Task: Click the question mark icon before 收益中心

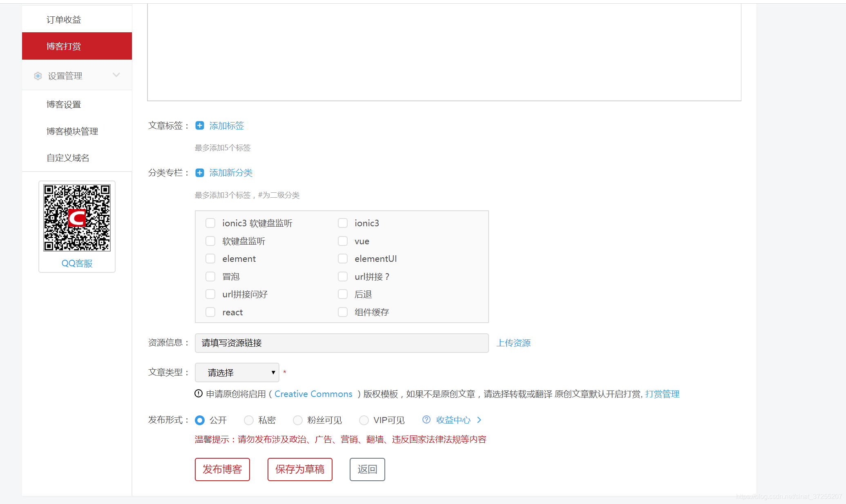Action: pos(426,419)
